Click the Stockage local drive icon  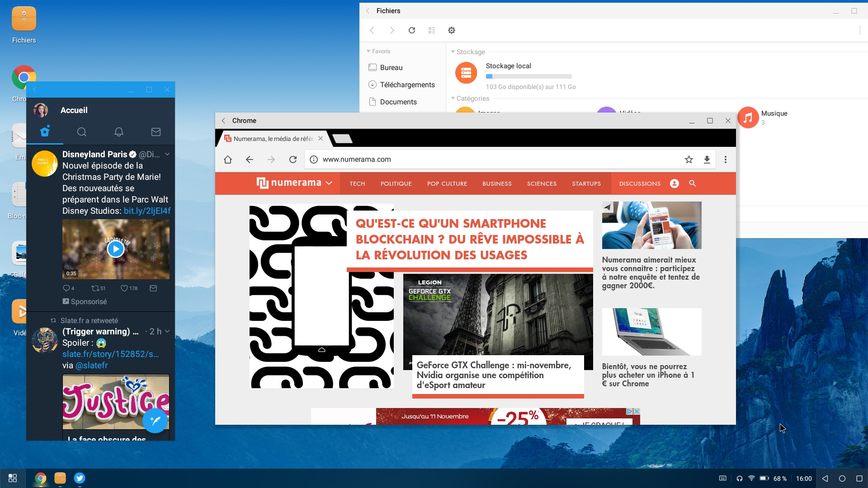coord(466,73)
